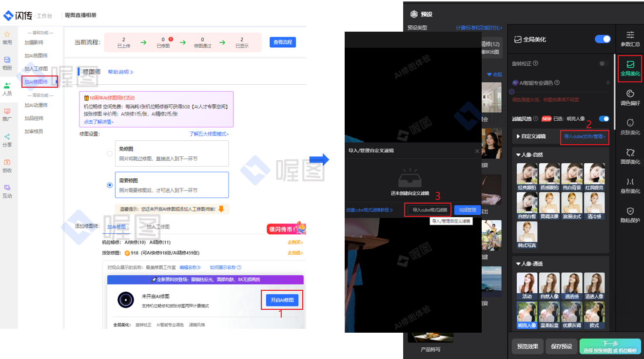Screen dimensions: 644x359
Task: Click the orange coin icon beside 918
Action: tap(127, 253)
